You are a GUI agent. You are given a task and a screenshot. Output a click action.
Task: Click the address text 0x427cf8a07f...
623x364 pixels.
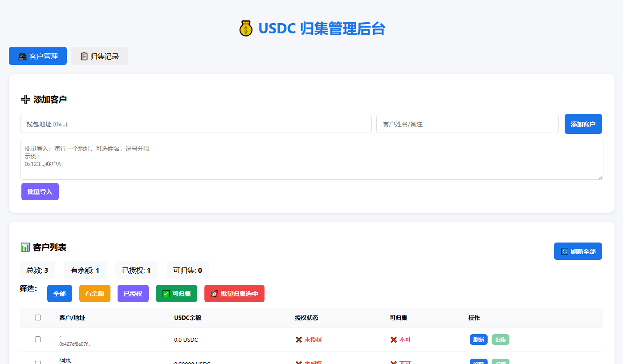tap(75, 344)
